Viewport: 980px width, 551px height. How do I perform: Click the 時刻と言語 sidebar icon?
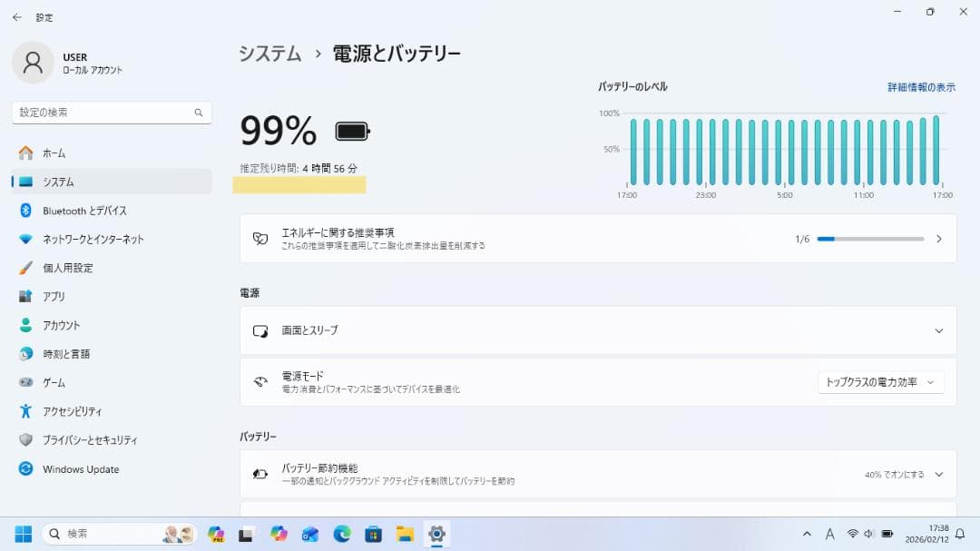click(x=26, y=353)
